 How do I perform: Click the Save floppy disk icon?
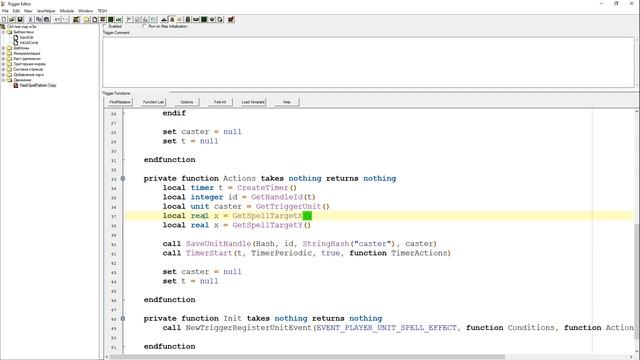point(20,20)
